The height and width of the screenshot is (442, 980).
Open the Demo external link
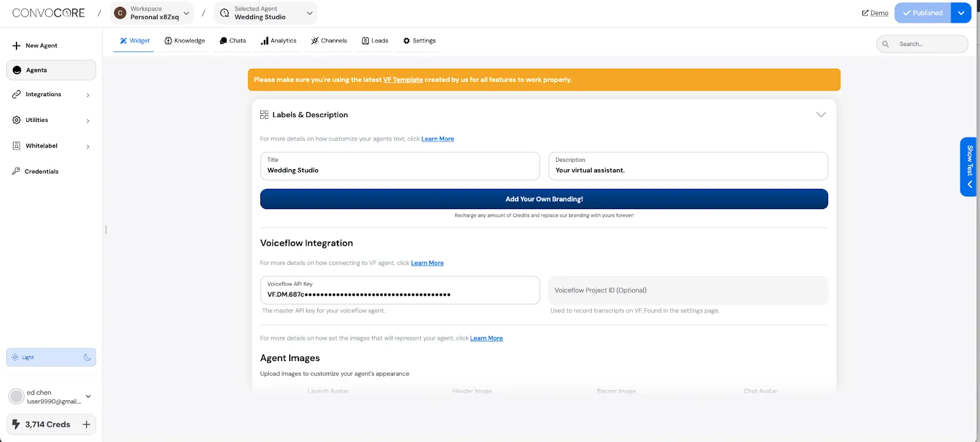[x=875, y=13]
